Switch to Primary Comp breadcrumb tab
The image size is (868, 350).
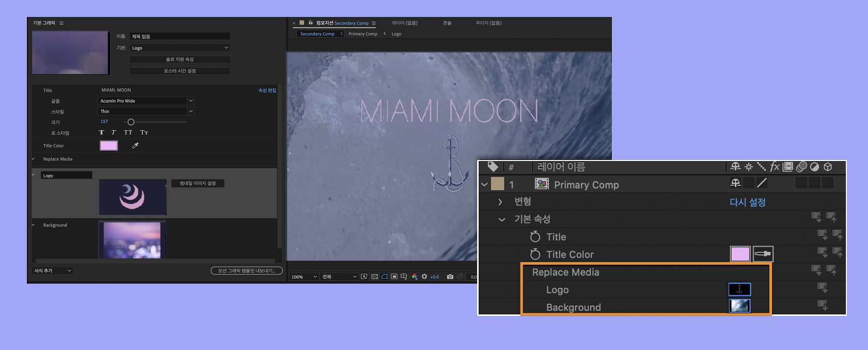[x=363, y=34]
